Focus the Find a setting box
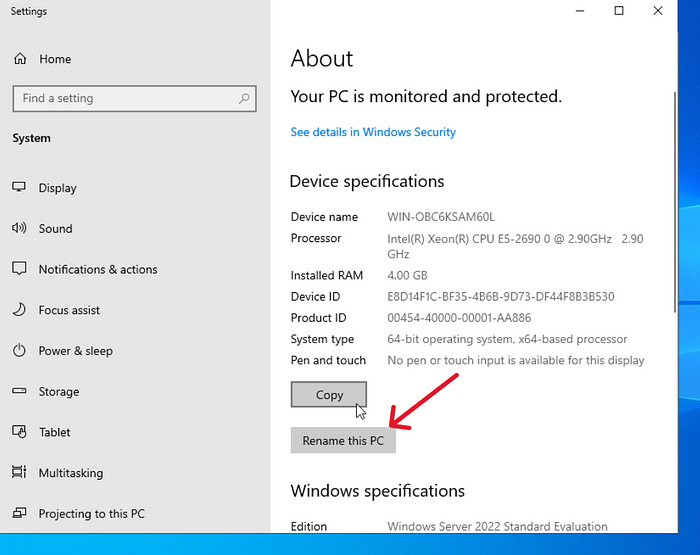The width and height of the screenshot is (700, 555). [x=134, y=99]
